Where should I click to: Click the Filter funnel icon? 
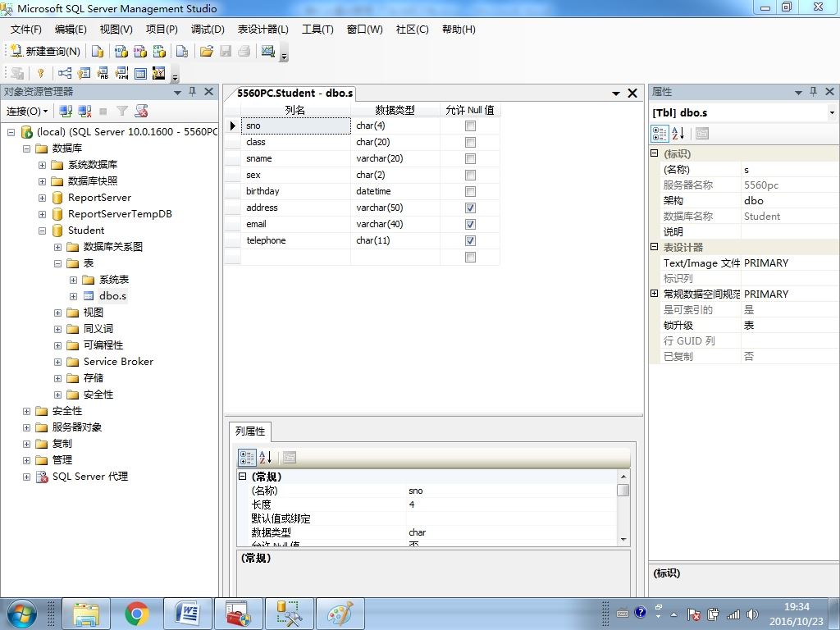(x=122, y=111)
